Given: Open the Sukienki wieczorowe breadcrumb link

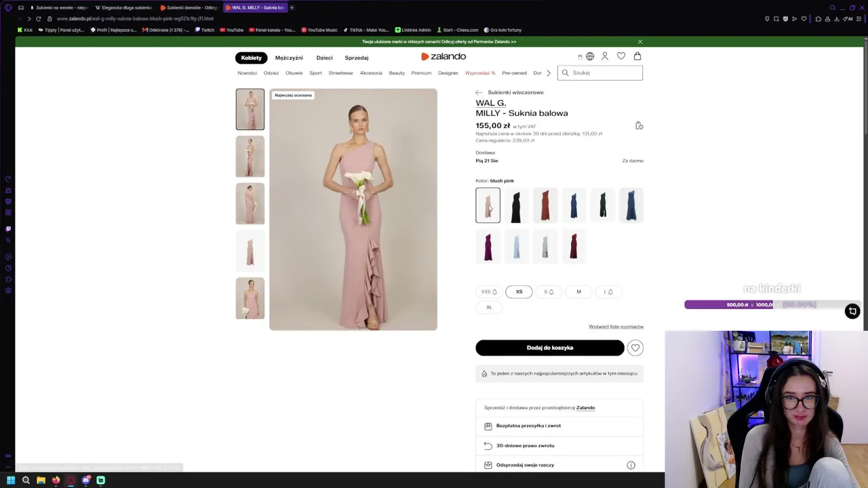Looking at the screenshot, I should coord(515,92).
